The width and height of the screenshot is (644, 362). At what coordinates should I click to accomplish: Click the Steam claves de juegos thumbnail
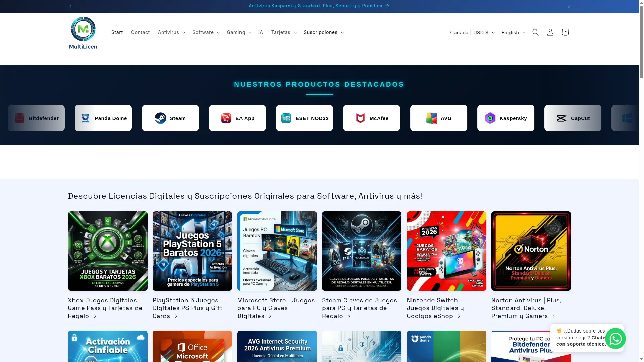pyautogui.click(x=362, y=251)
